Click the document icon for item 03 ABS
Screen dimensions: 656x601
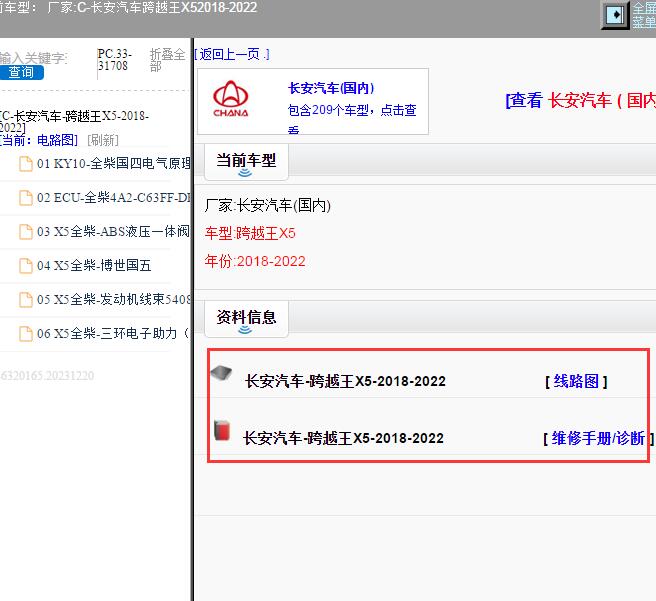pos(26,231)
